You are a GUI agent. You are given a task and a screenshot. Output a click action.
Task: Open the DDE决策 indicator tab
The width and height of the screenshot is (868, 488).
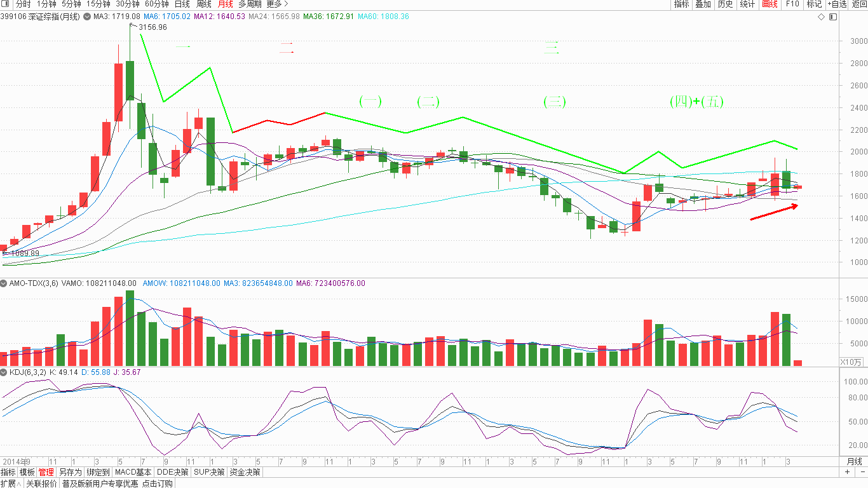coord(173,472)
